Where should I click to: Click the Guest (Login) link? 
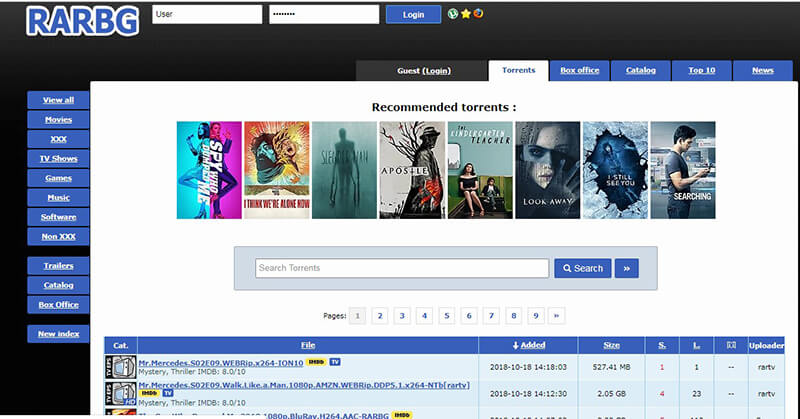click(x=424, y=71)
